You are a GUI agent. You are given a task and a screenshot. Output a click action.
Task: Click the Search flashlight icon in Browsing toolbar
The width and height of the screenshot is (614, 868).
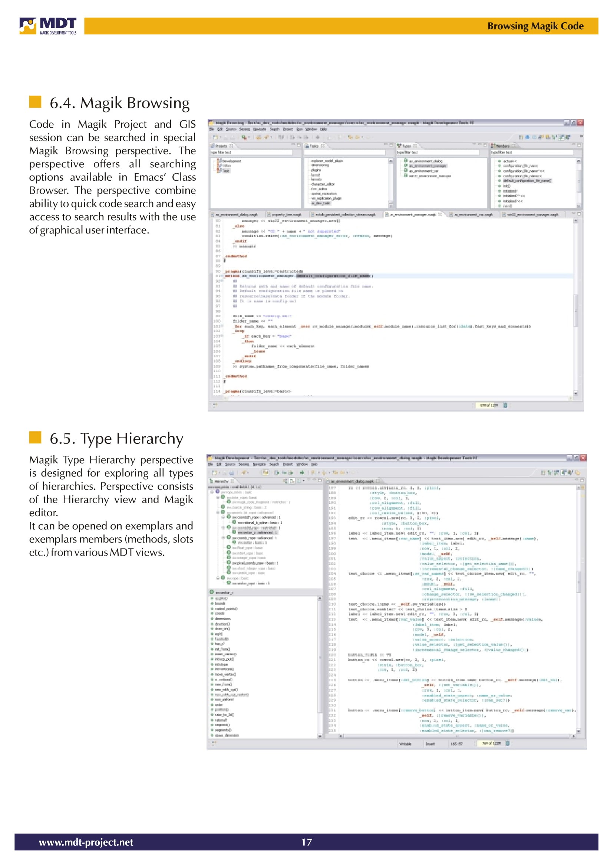(x=244, y=137)
